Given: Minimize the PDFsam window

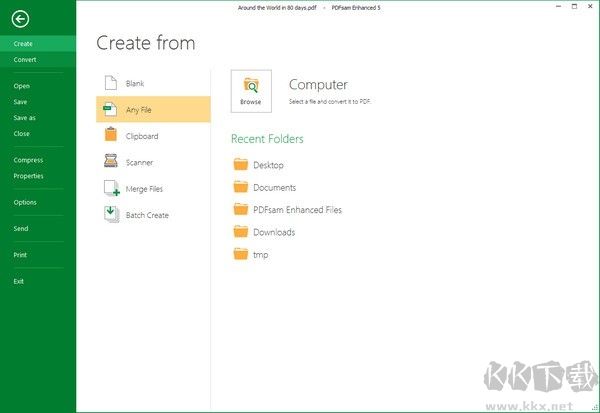Looking at the screenshot, I should point(558,6).
